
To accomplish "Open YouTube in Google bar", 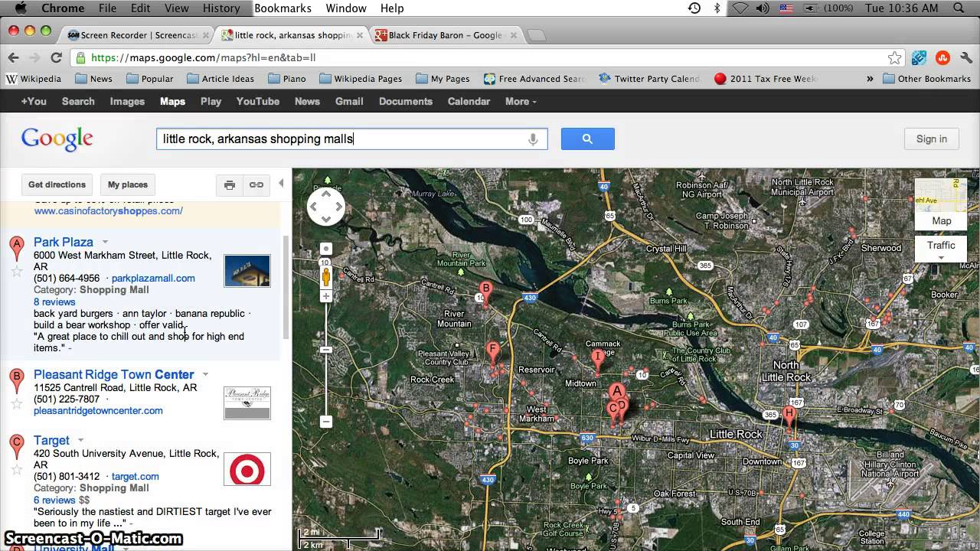I will (x=257, y=101).
